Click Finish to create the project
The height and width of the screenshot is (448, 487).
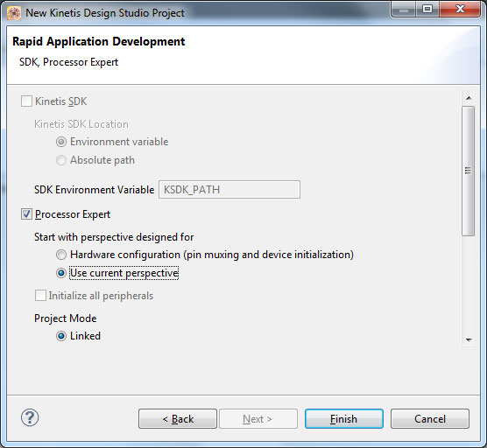coord(344,419)
